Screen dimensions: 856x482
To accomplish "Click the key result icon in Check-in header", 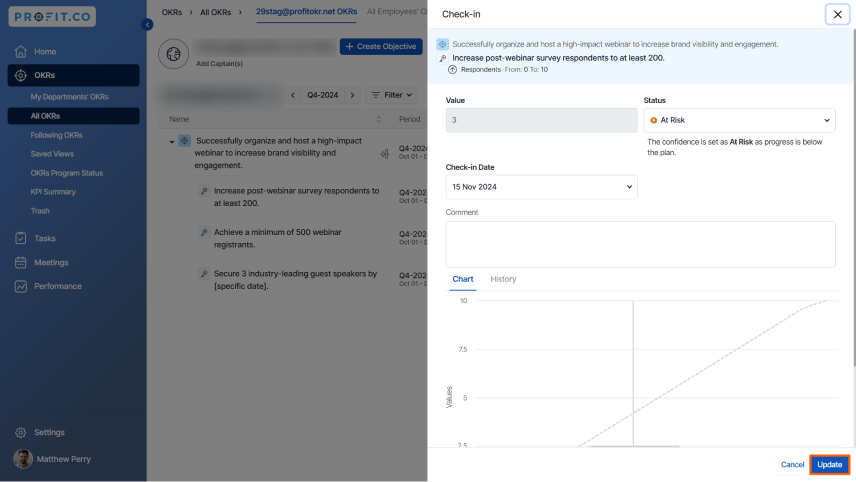I will [x=443, y=58].
